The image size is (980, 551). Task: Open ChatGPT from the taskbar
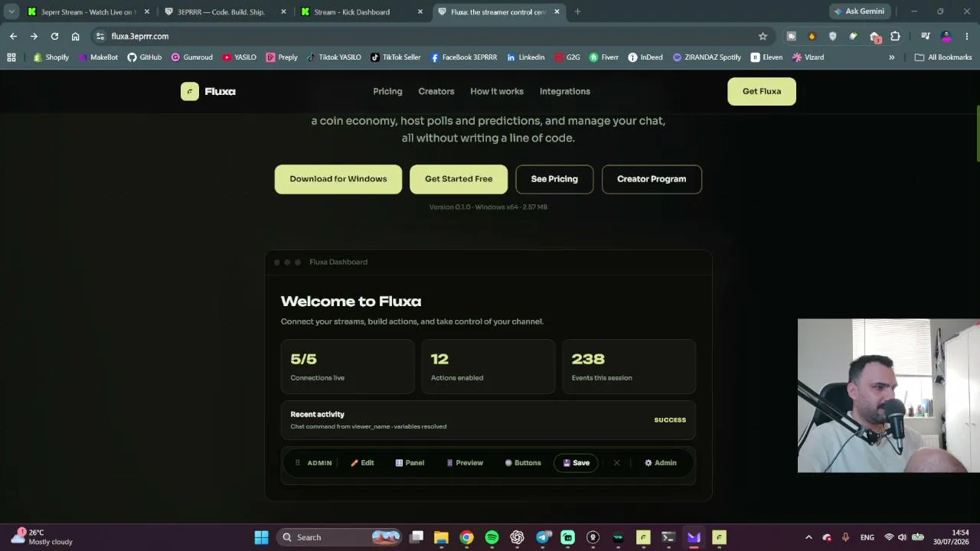pyautogui.click(x=517, y=537)
